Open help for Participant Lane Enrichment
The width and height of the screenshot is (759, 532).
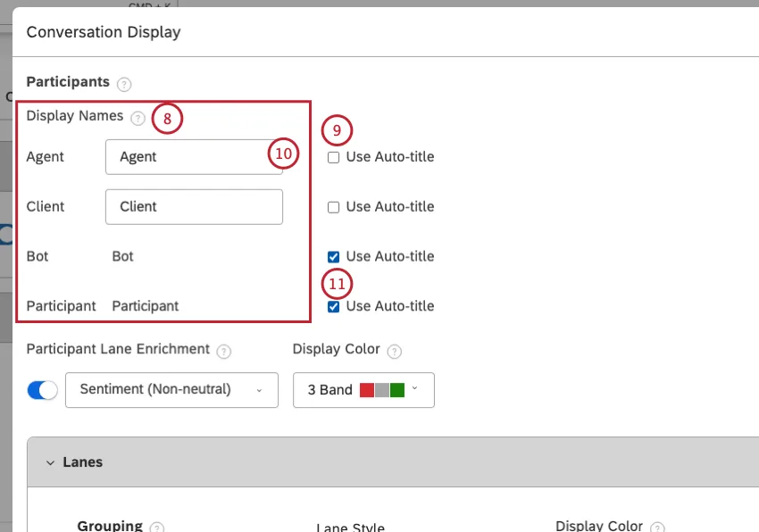point(224,350)
